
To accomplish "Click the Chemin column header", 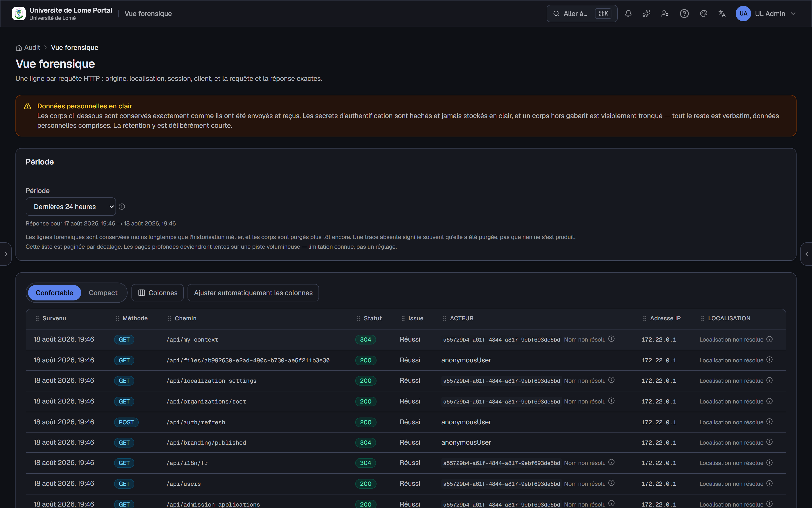I will tap(186, 318).
